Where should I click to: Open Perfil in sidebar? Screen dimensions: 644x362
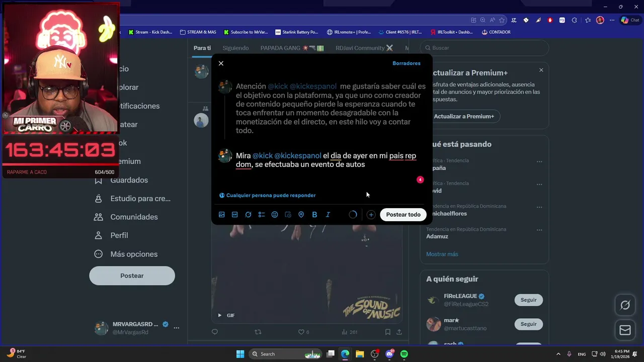click(112, 235)
